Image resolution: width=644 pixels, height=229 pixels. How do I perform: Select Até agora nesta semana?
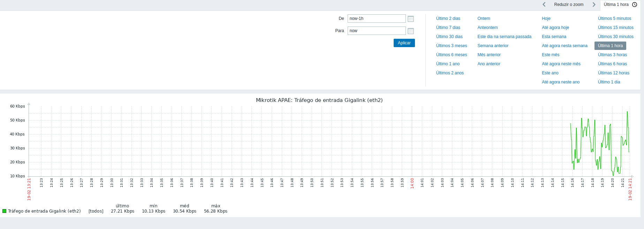pos(565,46)
